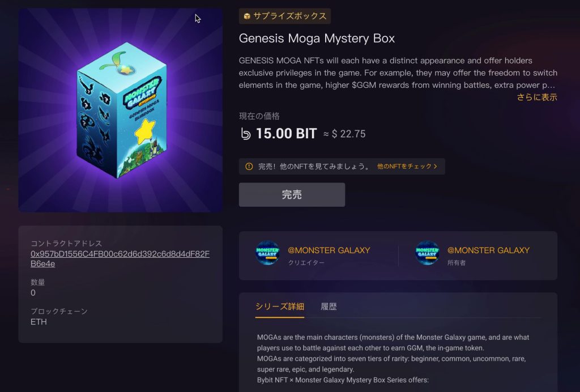Click the surprise box cube icon
Image resolution: width=580 pixels, height=392 pixels.
coord(247,16)
